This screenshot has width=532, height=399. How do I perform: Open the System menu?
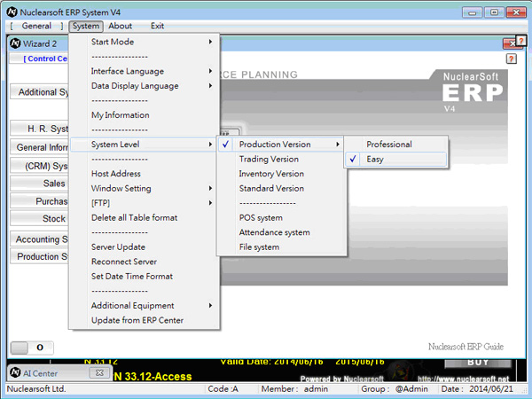pyautogui.click(x=86, y=26)
